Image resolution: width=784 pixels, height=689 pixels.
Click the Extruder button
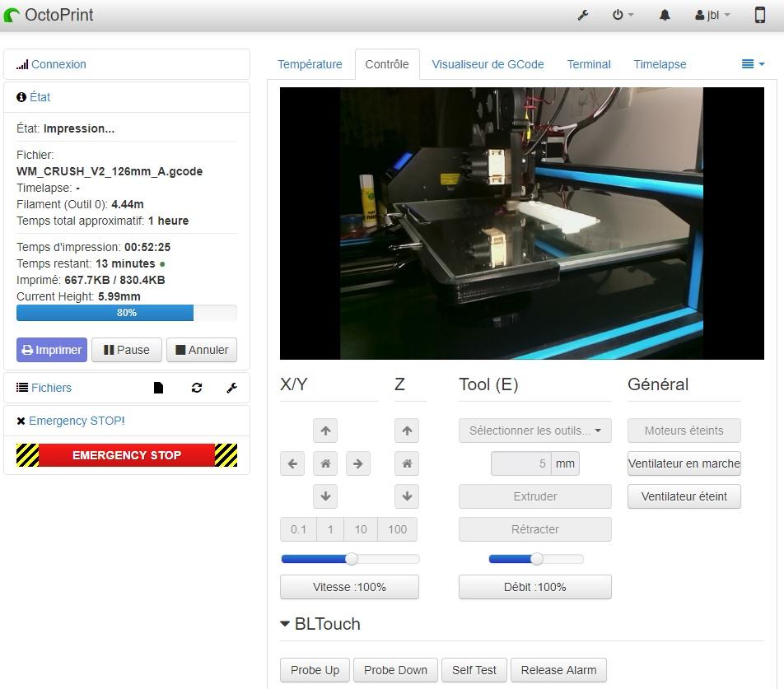535,496
